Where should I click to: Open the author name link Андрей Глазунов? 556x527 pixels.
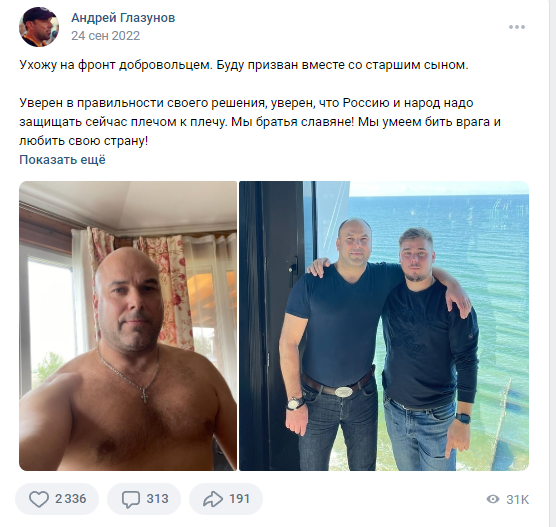point(123,18)
